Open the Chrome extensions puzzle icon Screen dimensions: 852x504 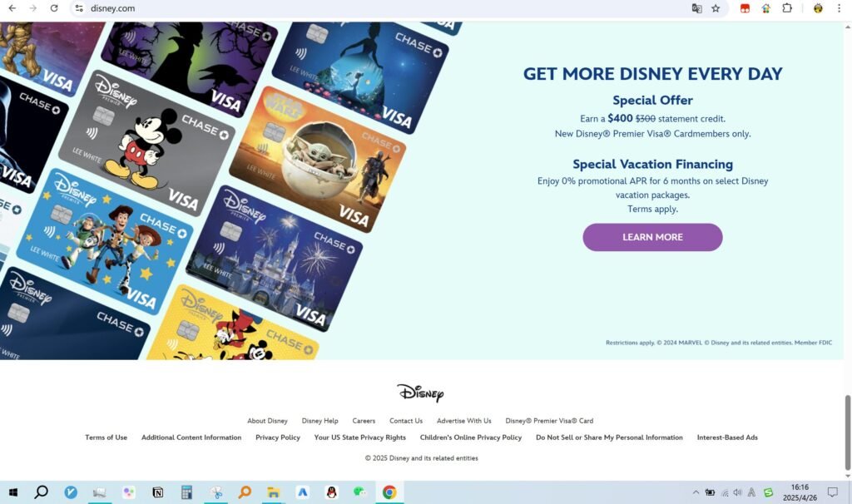(786, 8)
